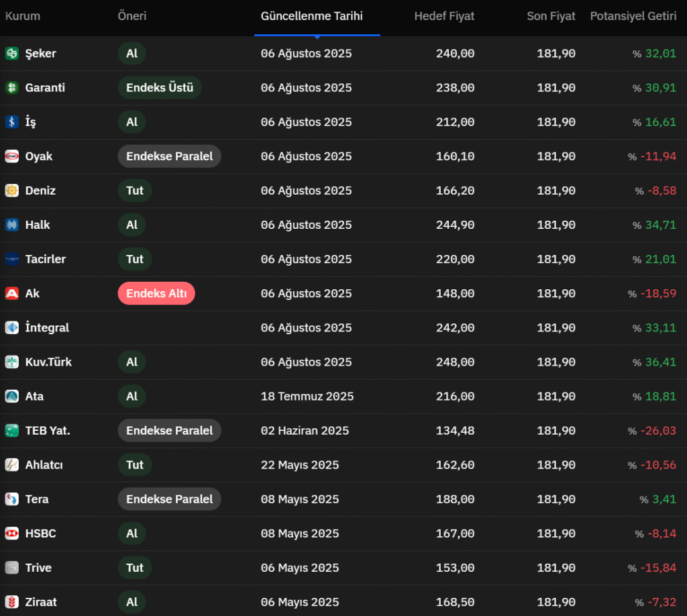Click the Al badge in Şeker row

click(132, 54)
